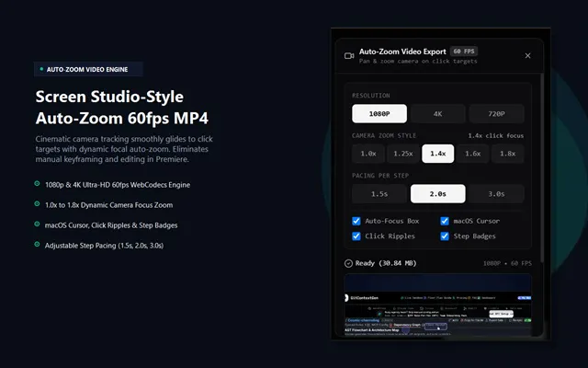Click the RESOLUTION section label
This screenshot has height=368, width=588.
pos(370,96)
